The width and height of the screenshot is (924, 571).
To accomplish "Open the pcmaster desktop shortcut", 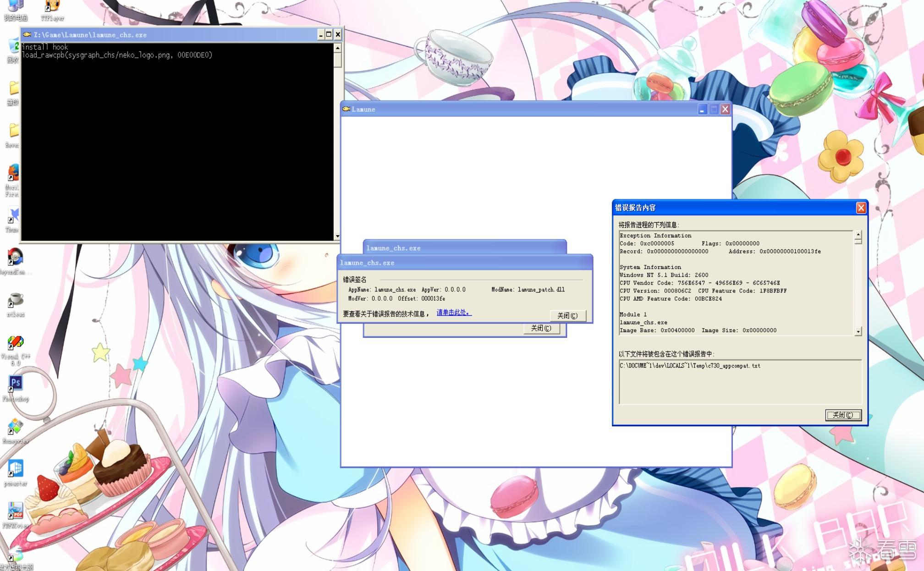I will [16, 469].
